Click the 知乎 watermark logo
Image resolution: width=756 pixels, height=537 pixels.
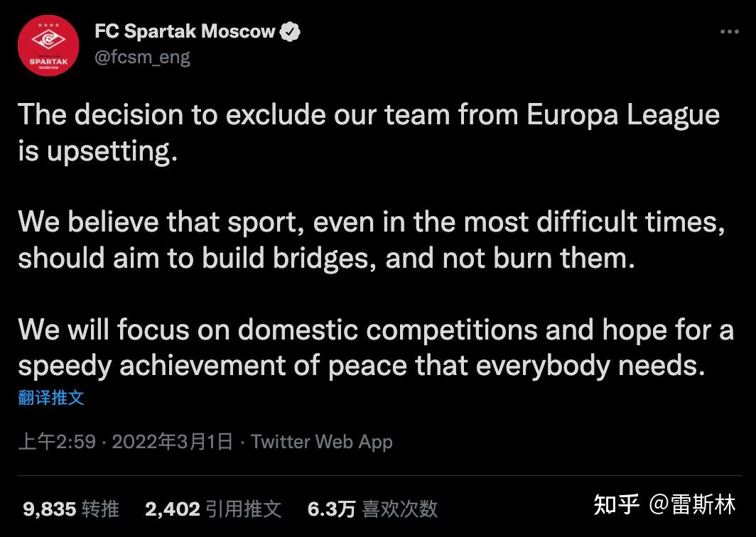(x=617, y=504)
